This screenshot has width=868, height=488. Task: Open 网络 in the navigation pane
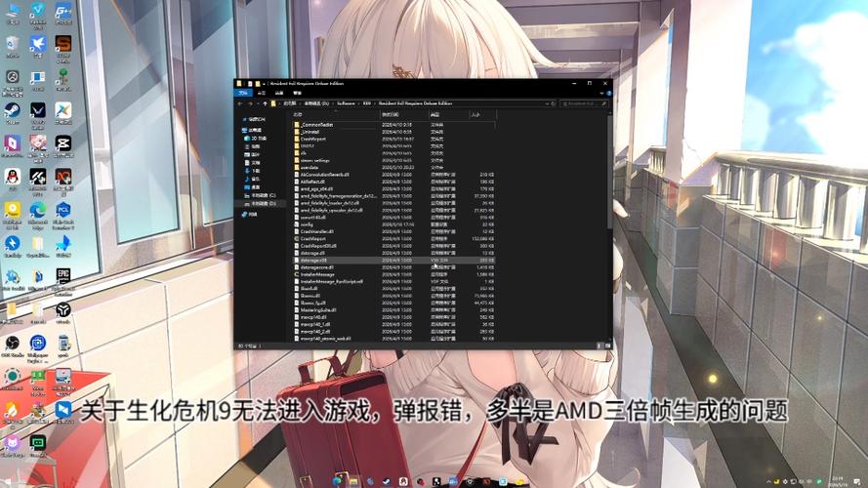coord(250,214)
